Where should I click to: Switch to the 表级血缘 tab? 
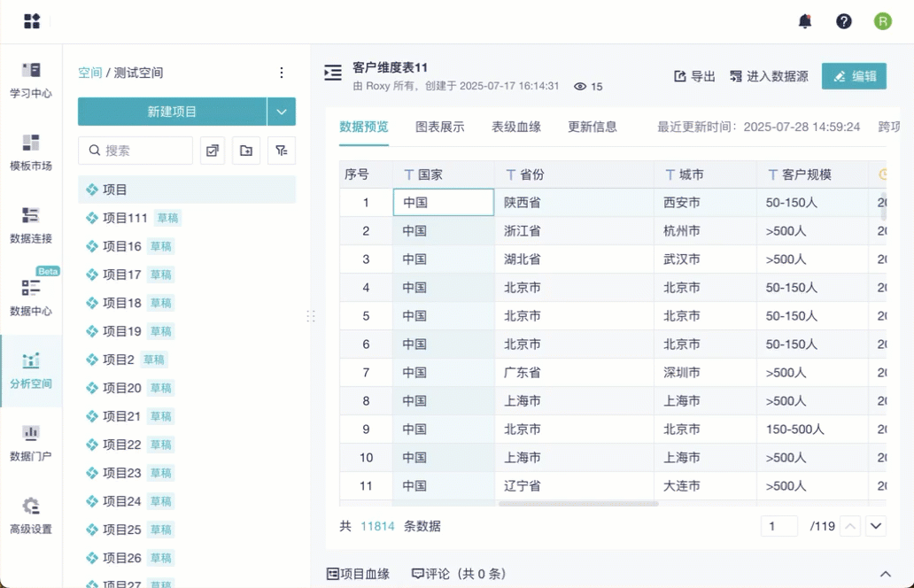(516, 127)
